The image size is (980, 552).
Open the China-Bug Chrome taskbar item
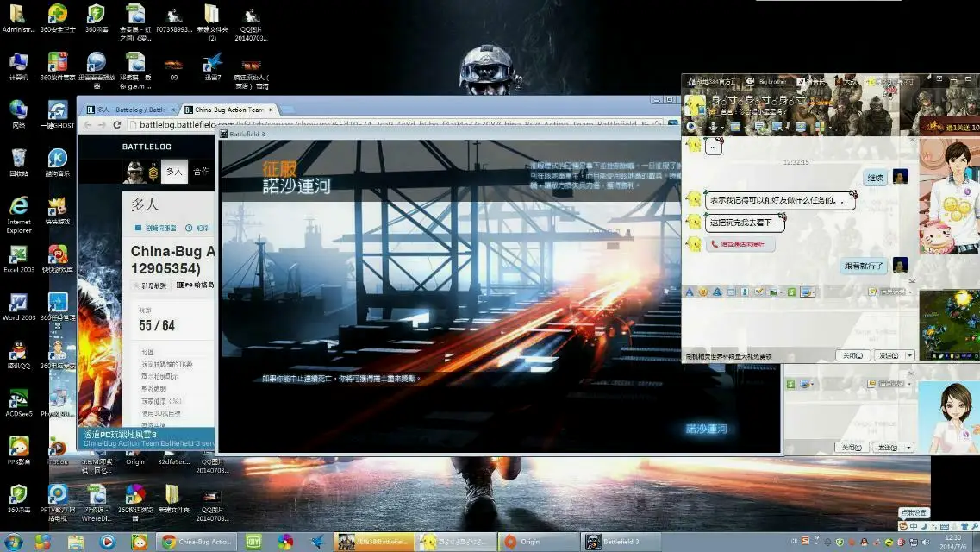pos(196,542)
